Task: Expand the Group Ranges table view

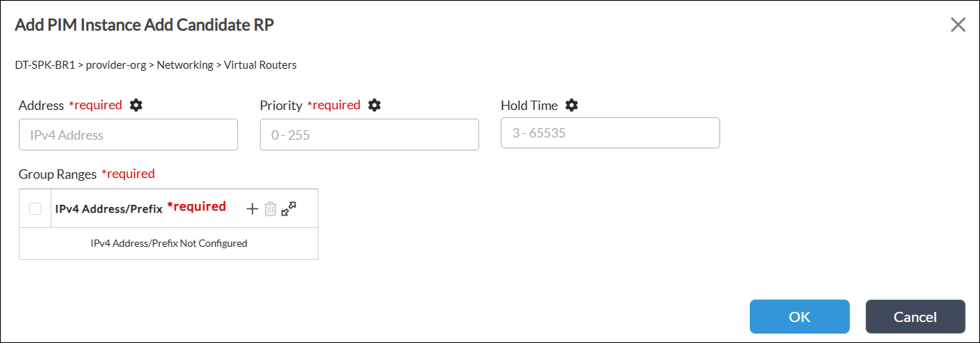Action: (289, 208)
